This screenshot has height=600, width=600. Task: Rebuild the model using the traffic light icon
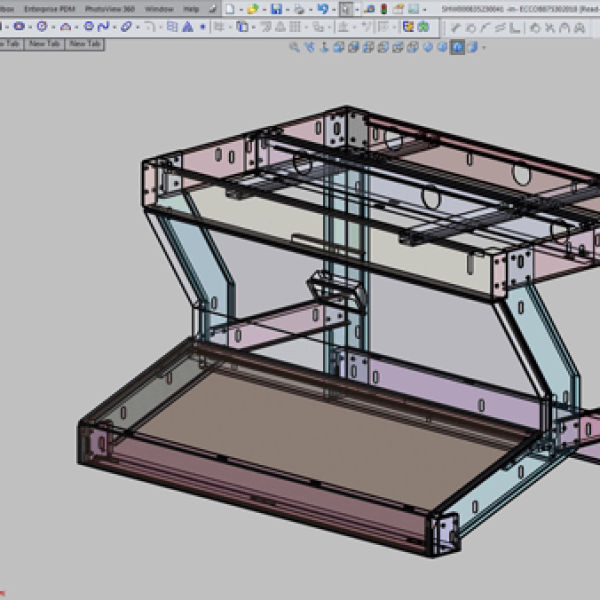384,9
